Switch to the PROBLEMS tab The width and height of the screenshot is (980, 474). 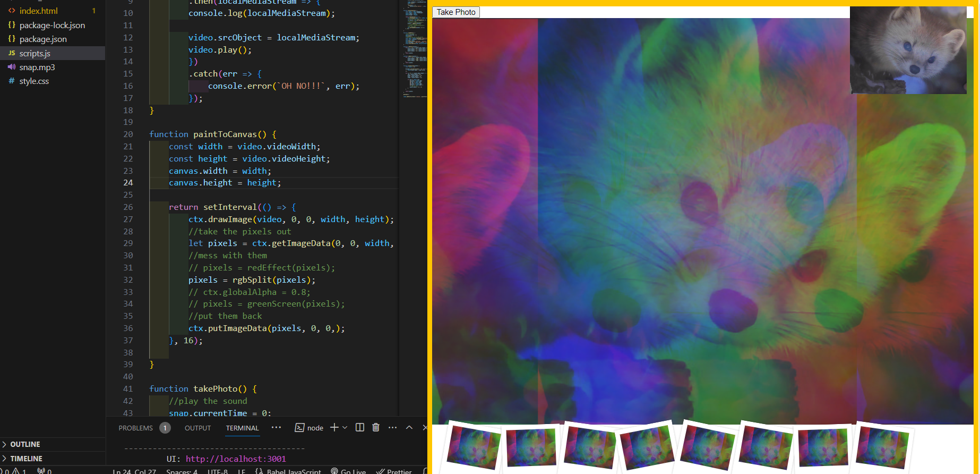(x=135, y=428)
